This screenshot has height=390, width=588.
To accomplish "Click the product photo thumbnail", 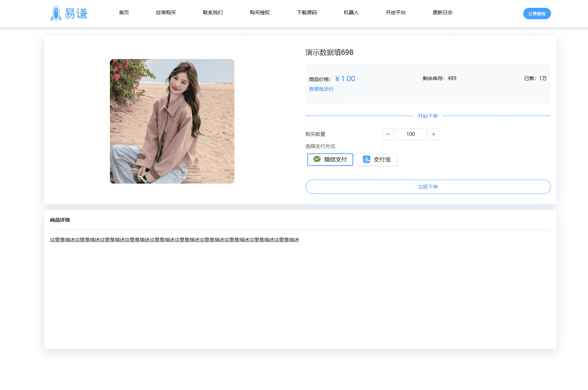I will [x=172, y=121].
